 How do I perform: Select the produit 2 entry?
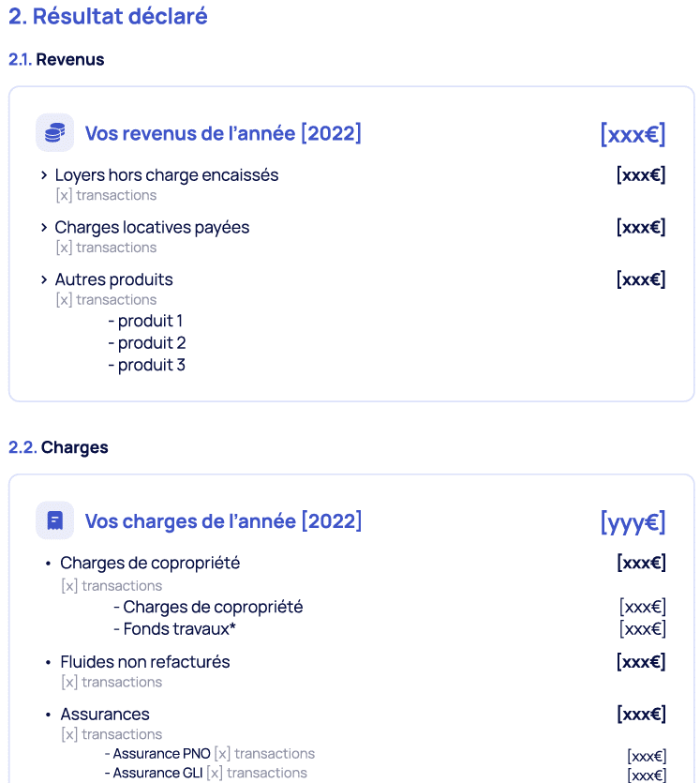coord(147,343)
